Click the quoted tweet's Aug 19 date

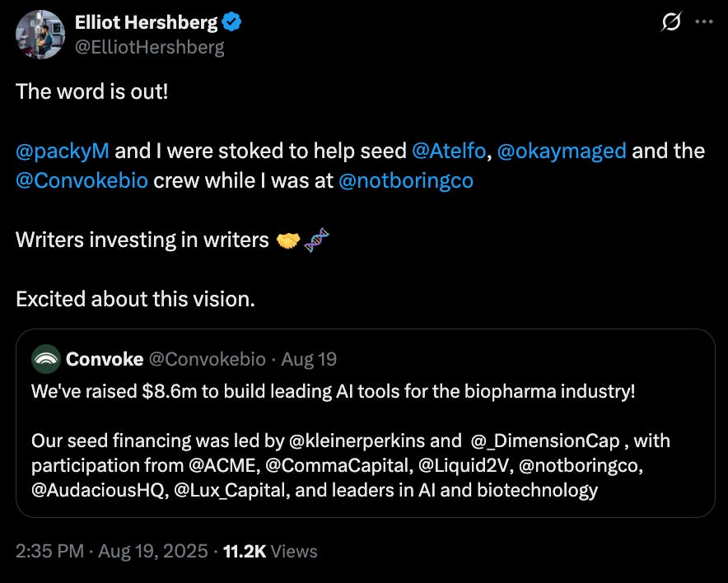pos(309,359)
